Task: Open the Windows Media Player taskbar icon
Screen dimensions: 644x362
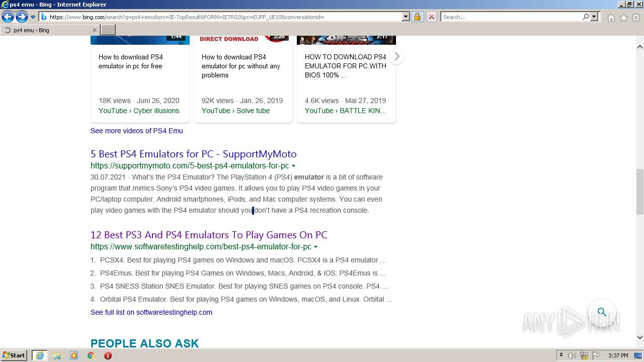Action: click(74, 355)
